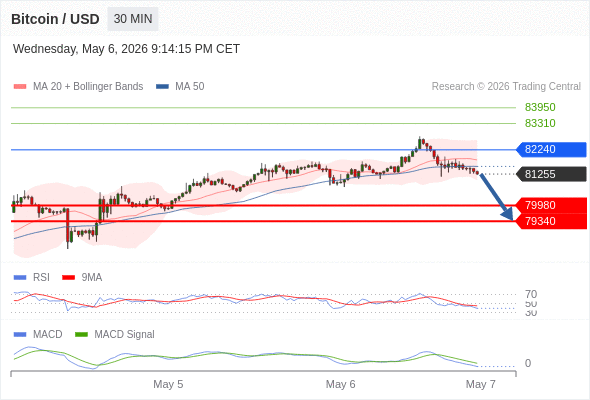The image size is (590, 400).
Task: Click the 83950 resistance level label
Action: coord(540,107)
